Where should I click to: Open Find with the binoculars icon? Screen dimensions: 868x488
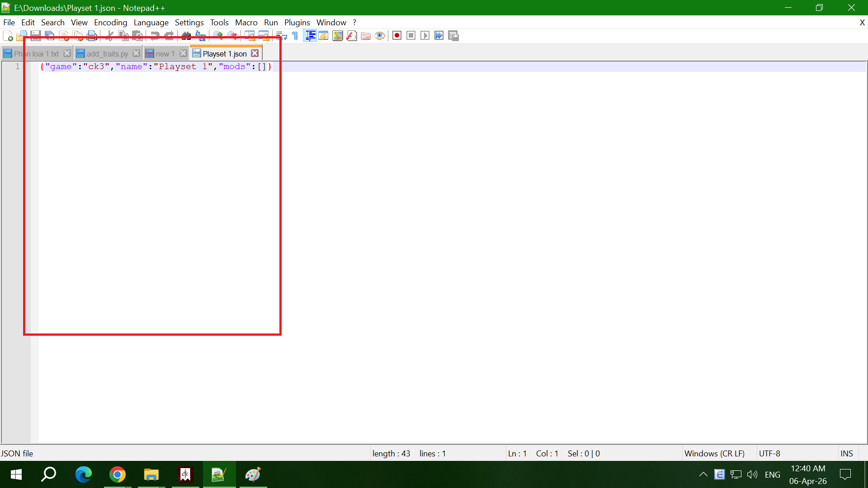pyautogui.click(x=186, y=36)
